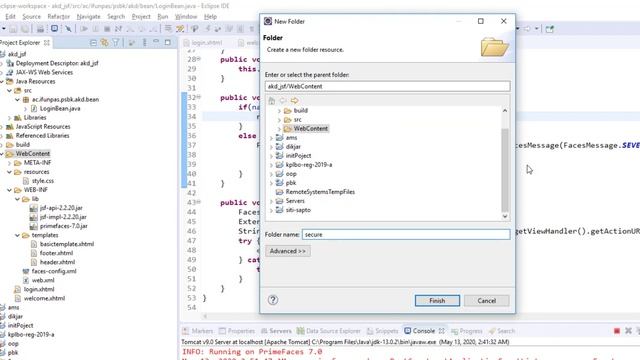640x360 pixels.
Task: Close the Project Explorer view tab
Action: pyautogui.click(x=47, y=42)
